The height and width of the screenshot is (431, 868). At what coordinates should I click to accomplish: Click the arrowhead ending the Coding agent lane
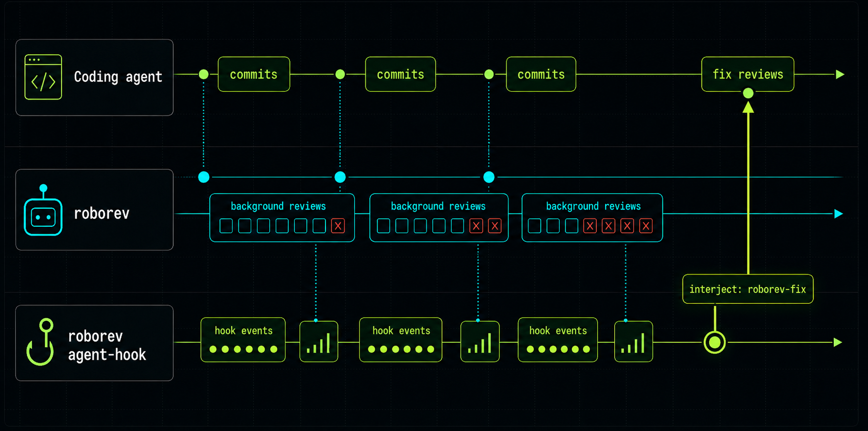(840, 75)
